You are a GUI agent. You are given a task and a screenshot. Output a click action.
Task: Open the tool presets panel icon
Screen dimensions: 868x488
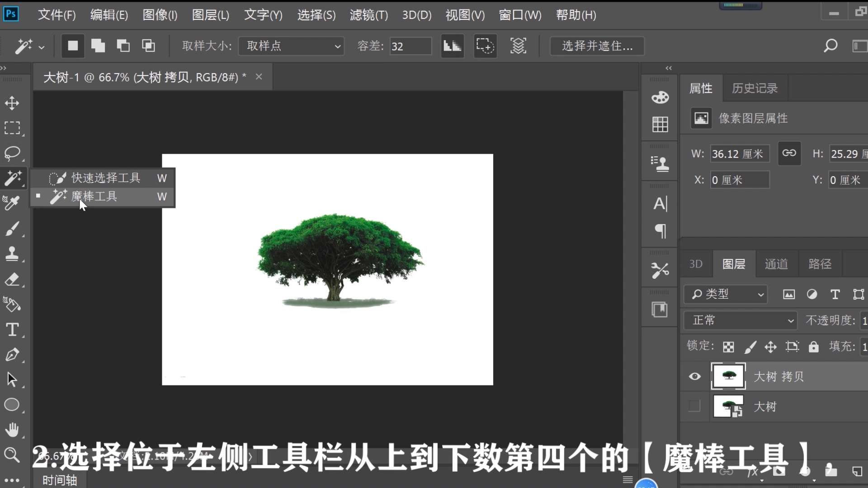660,271
